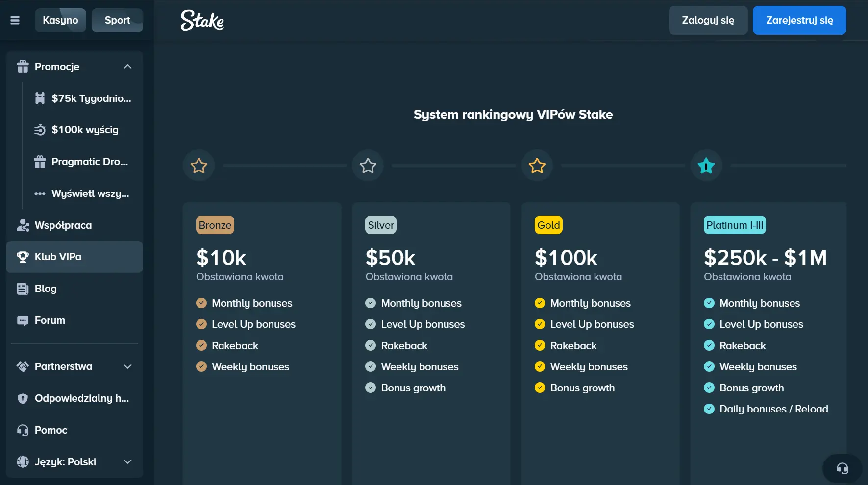Click the Bronze Monthly bonuses checkmark
The width and height of the screenshot is (868, 485).
pos(201,303)
